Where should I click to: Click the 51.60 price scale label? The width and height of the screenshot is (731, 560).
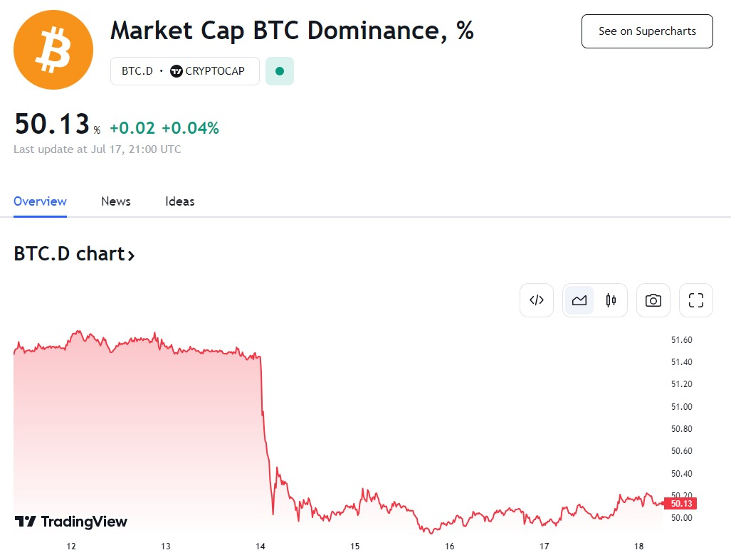tap(681, 340)
